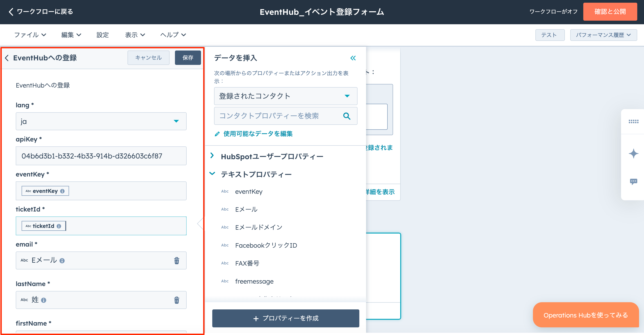Open the comment icon in right sidebar
Screen dimensions: 644x335
(x=633, y=181)
